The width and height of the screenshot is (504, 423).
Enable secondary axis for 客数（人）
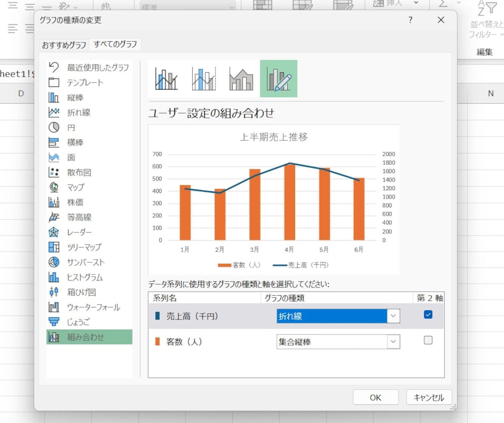428,341
